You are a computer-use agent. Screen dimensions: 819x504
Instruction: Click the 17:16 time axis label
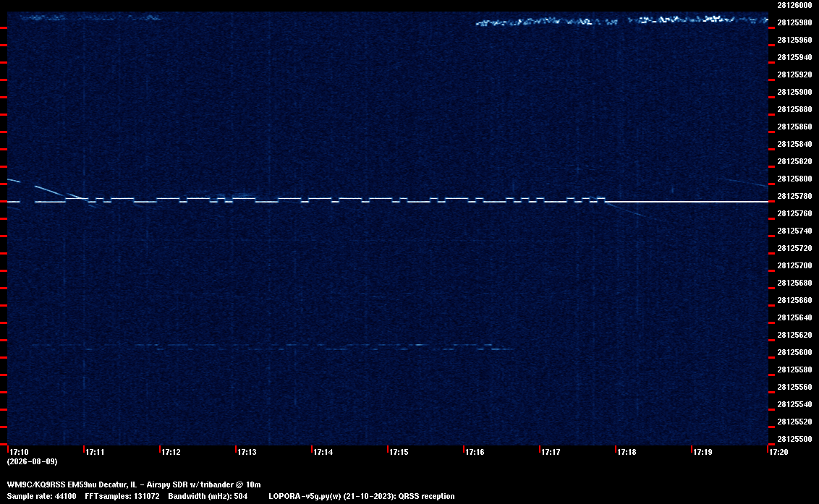pyautogui.click(x=475, y=452)
